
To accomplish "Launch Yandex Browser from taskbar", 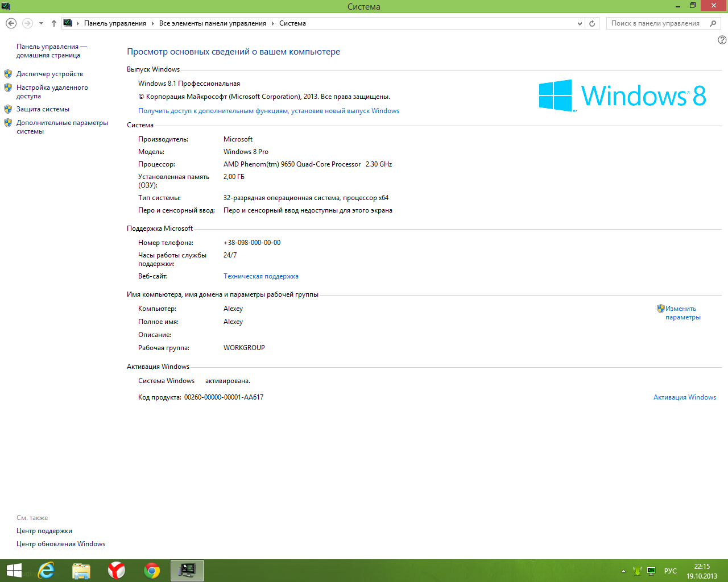I will click(x=117, y=571).
